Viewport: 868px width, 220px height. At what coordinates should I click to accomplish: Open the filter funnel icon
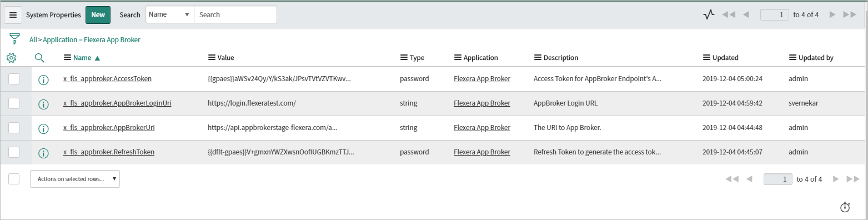coord(14,39)
